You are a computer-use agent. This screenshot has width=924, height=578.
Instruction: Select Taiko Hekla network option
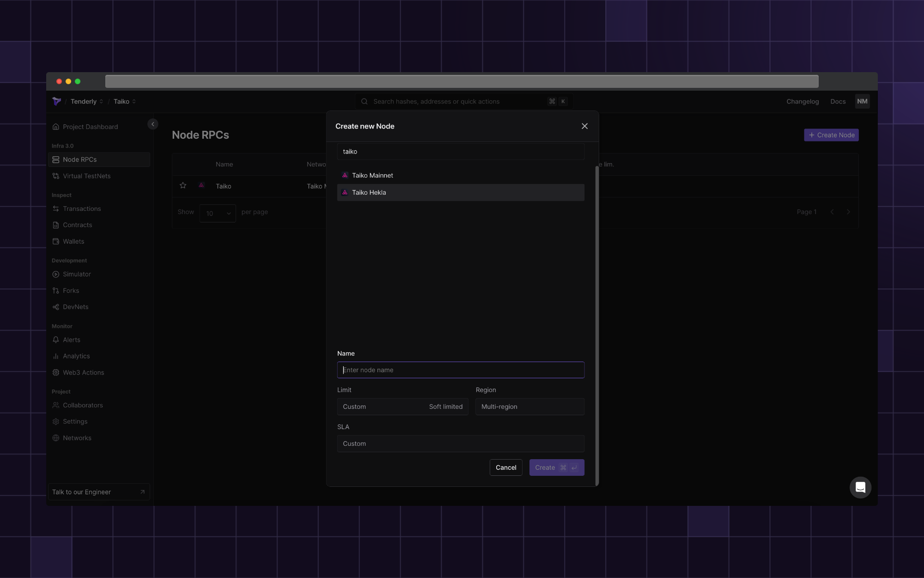coord(460,192)
